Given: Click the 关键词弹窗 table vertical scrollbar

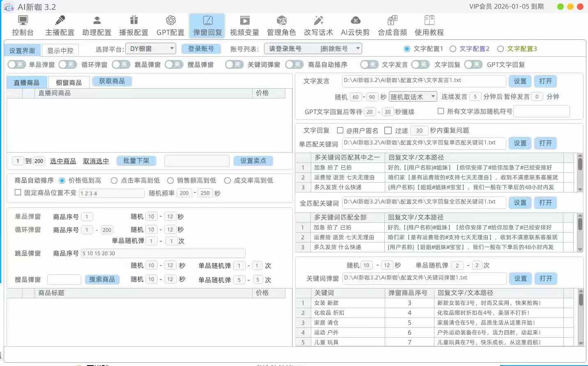Looking at the screenshot, I should pos(580,316).
